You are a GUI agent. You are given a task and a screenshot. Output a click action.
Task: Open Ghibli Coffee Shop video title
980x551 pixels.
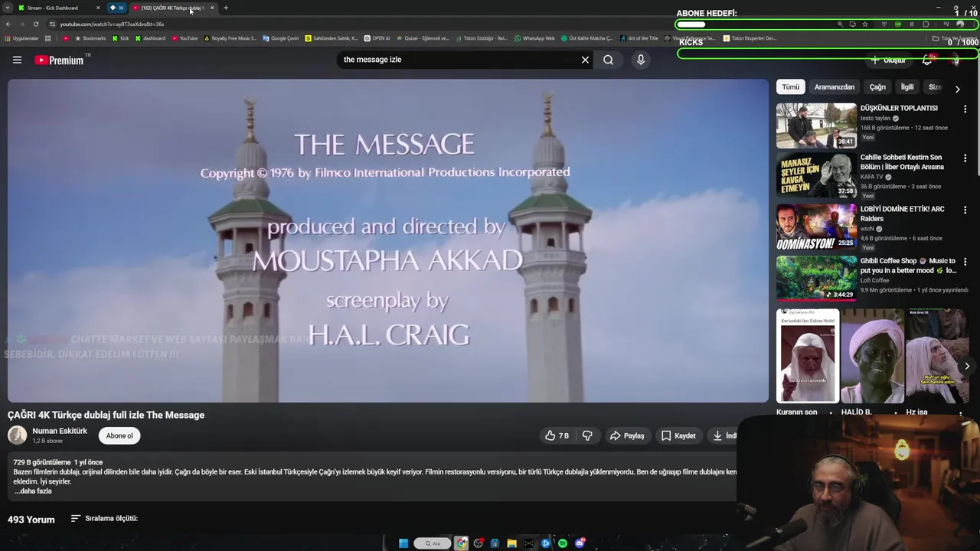coord(908,266)
